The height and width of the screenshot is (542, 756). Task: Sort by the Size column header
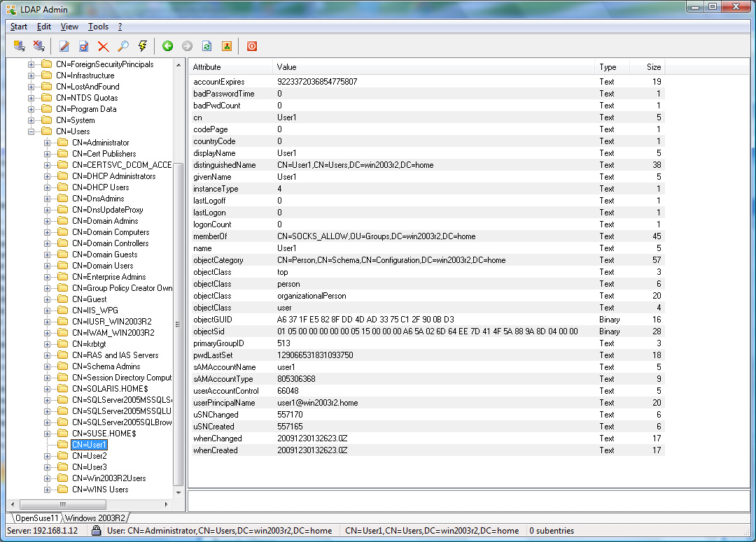pyautogui.click(x=647, y=67)
